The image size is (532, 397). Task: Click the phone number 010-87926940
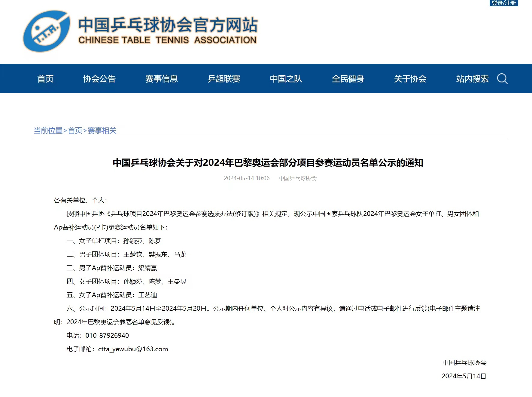click(107, 336)
